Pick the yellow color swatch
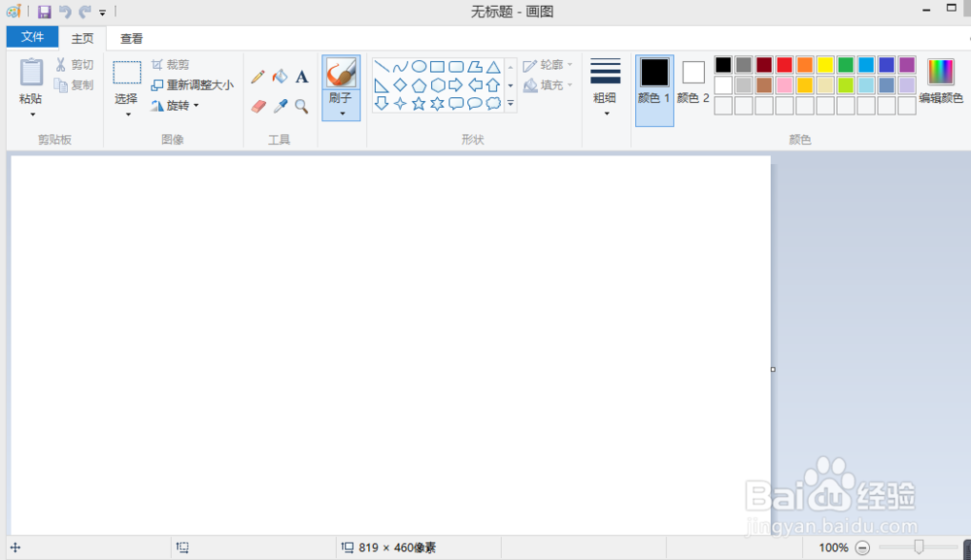This screenshot has height=560, width=971. coord(825,65)
